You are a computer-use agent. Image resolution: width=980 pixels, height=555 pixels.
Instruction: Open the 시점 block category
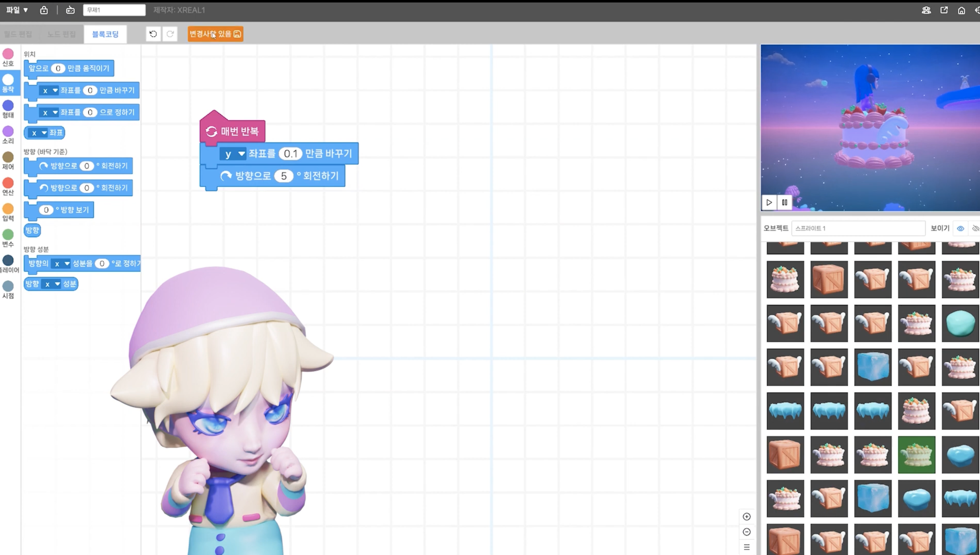(x=8, y=290)
